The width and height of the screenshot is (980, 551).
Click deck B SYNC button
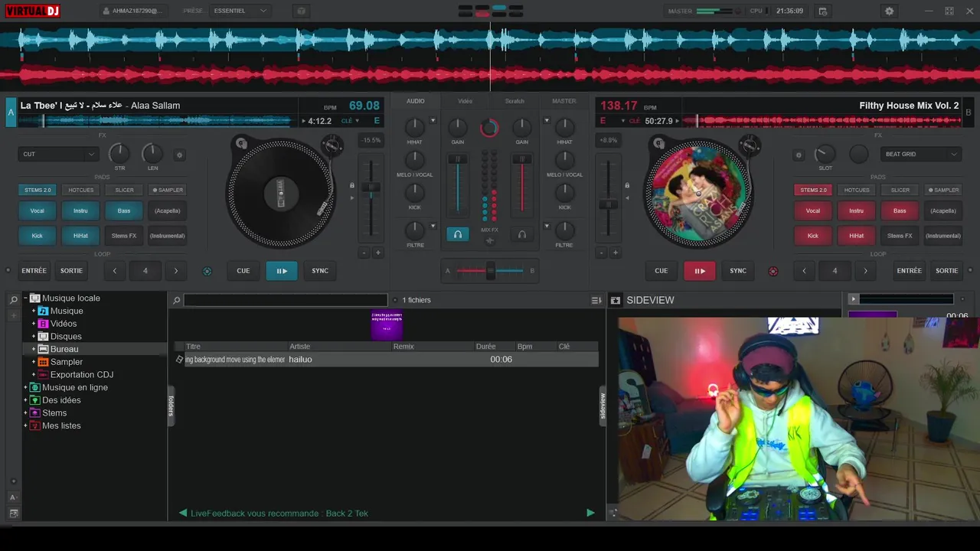click(738, 271)
